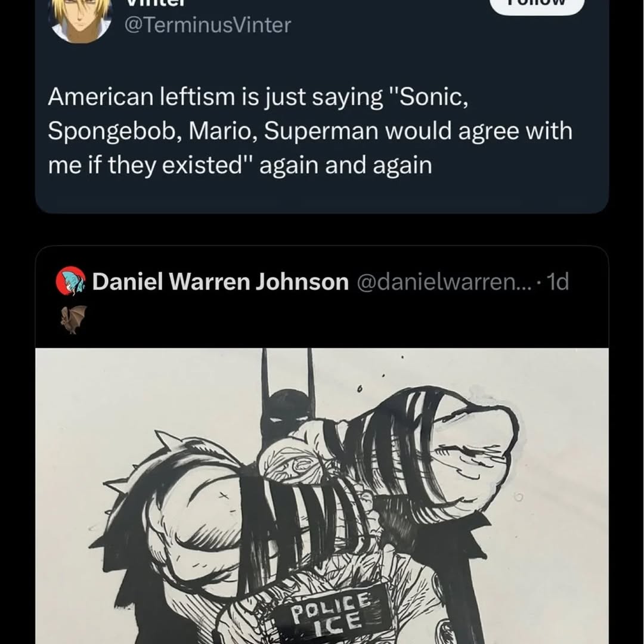Viewport: 644px width, 644px height.
Task: Open the @TerminusVinter handle
Action: (206, 25)
